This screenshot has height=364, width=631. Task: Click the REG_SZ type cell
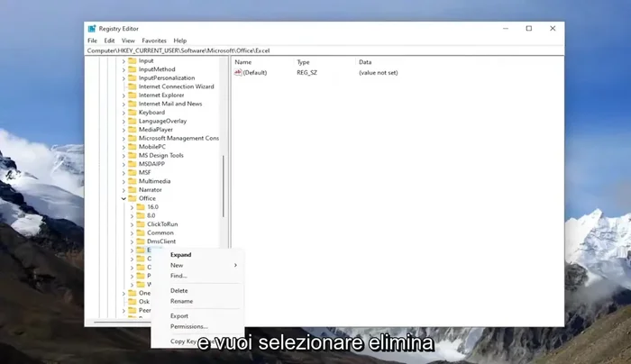coord(306,72)
